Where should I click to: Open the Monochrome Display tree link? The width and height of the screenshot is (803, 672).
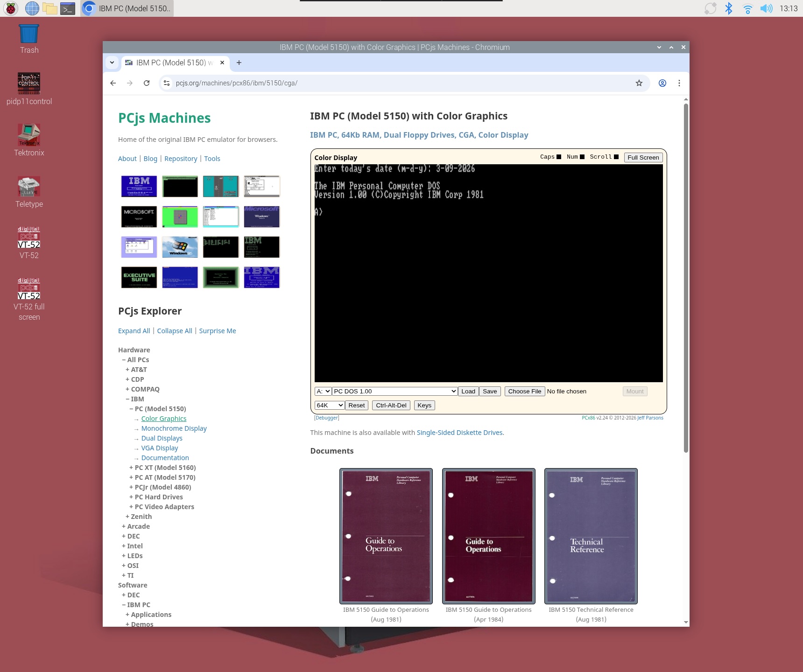pos(174,428)
